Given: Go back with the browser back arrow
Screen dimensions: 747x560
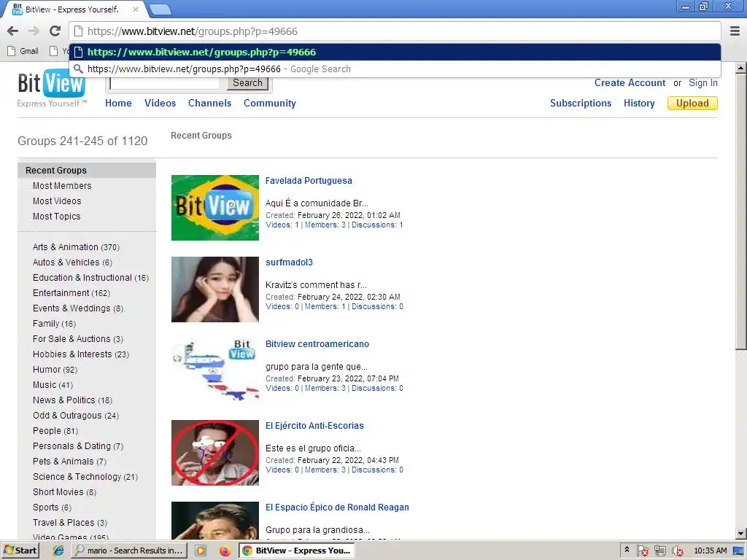Looking at the screenshot, I should (13, 31).
